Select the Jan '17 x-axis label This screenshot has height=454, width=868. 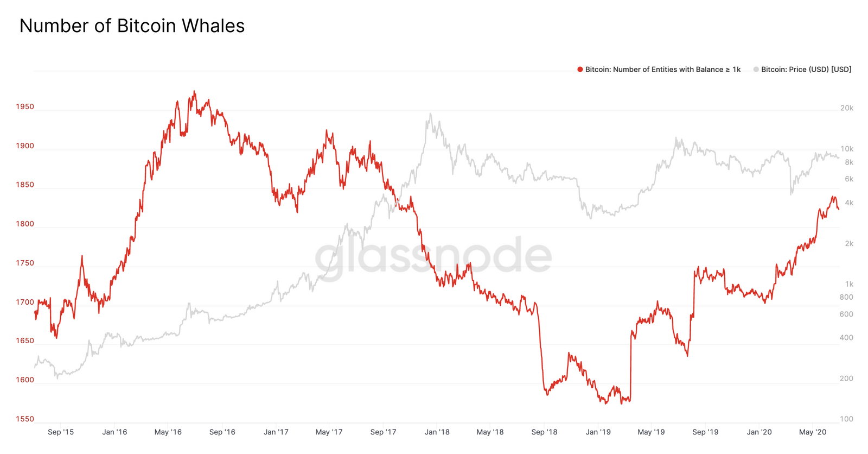click(x=276, y=432)
